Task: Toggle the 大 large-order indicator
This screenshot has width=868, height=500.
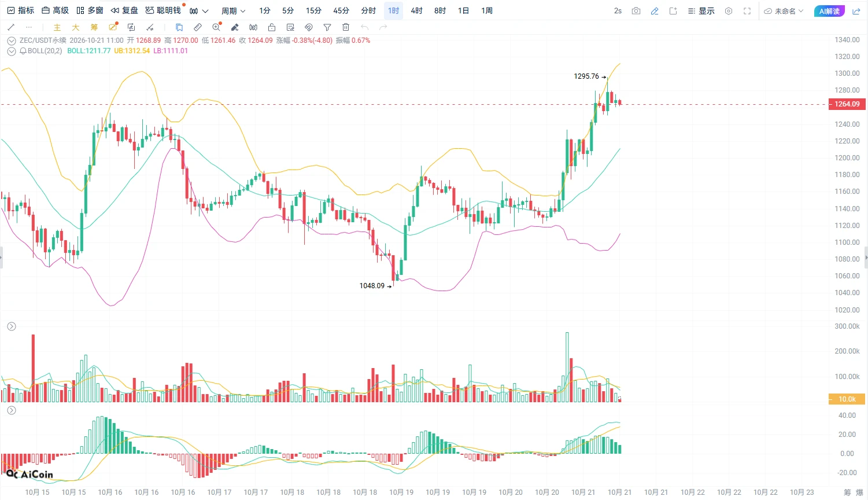Action: [75, 27]
